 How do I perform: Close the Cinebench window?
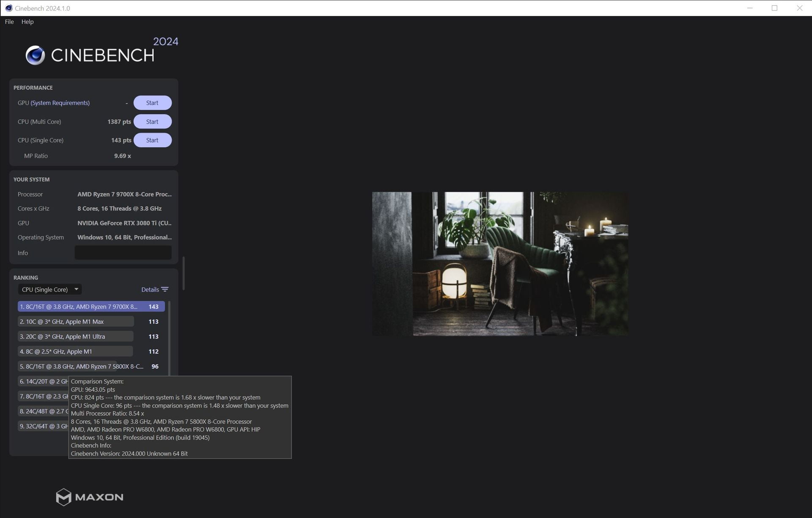[x=799, y=8]
